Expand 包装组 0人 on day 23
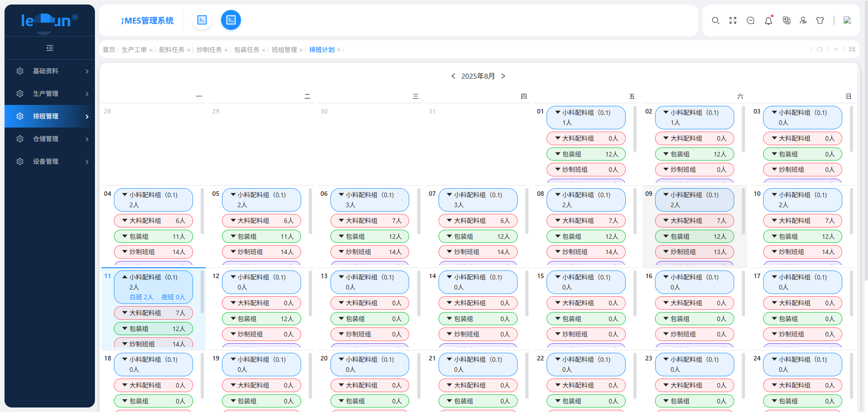This screenshot has height=412, width=868. 694,401
